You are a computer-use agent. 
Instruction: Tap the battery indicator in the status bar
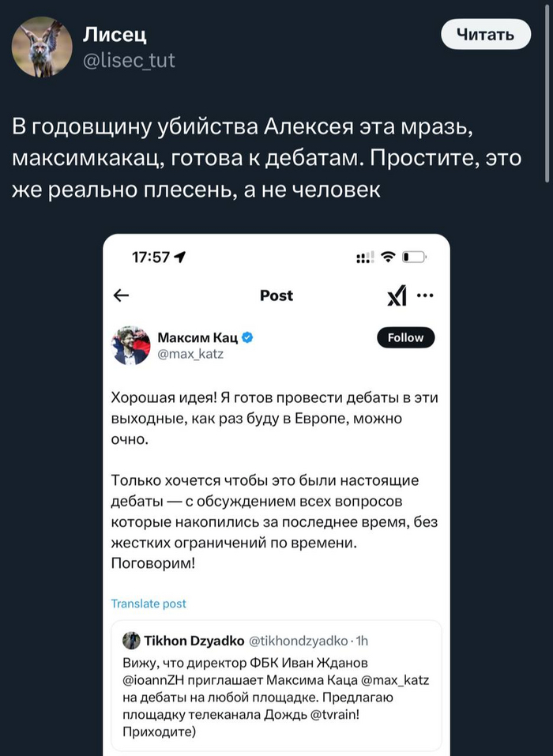412,258
